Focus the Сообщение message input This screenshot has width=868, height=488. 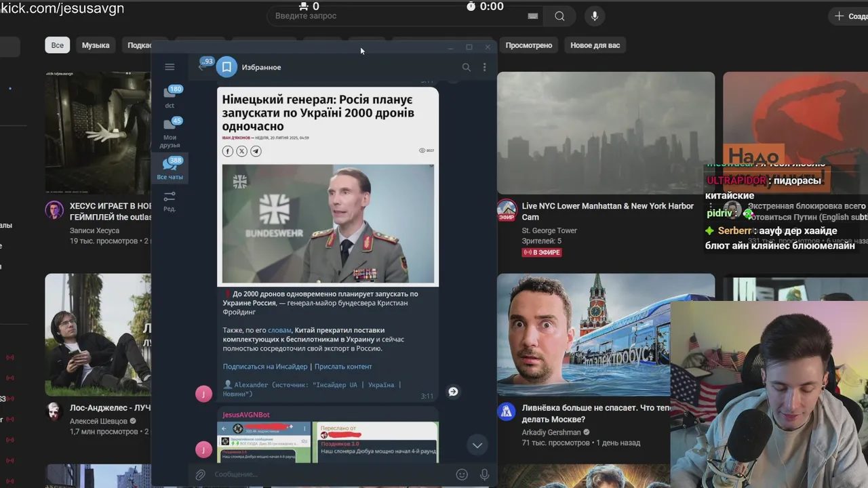pos(332,475)
